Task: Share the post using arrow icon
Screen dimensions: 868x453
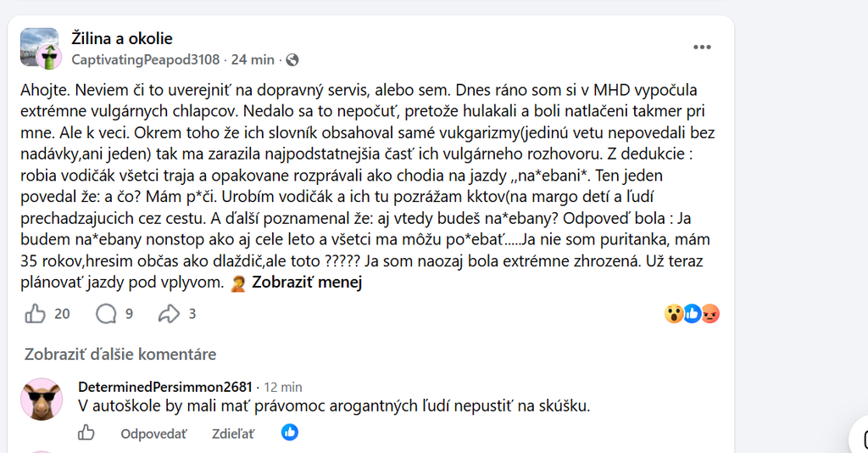Action: (x=169, y=314)
